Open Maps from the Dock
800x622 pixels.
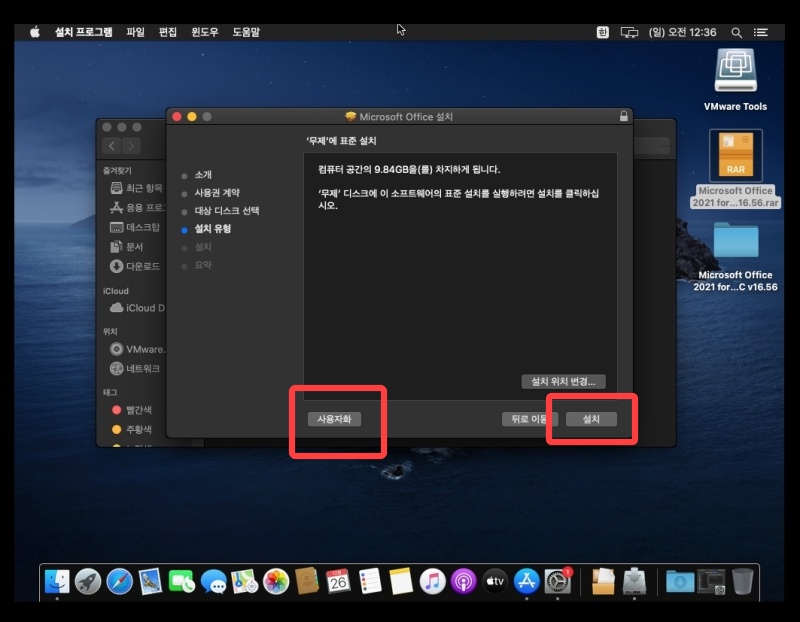tap(244, 581)
